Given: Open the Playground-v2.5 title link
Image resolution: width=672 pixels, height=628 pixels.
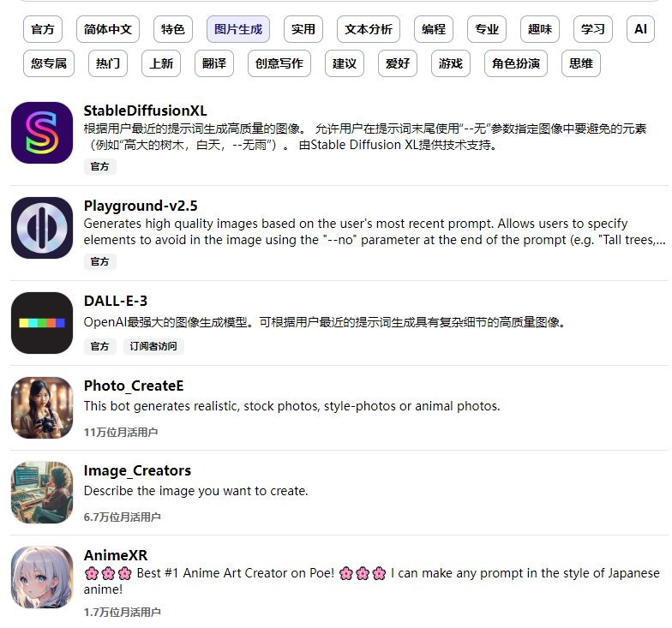Looking at the screenshot, I should click(141, 206).
